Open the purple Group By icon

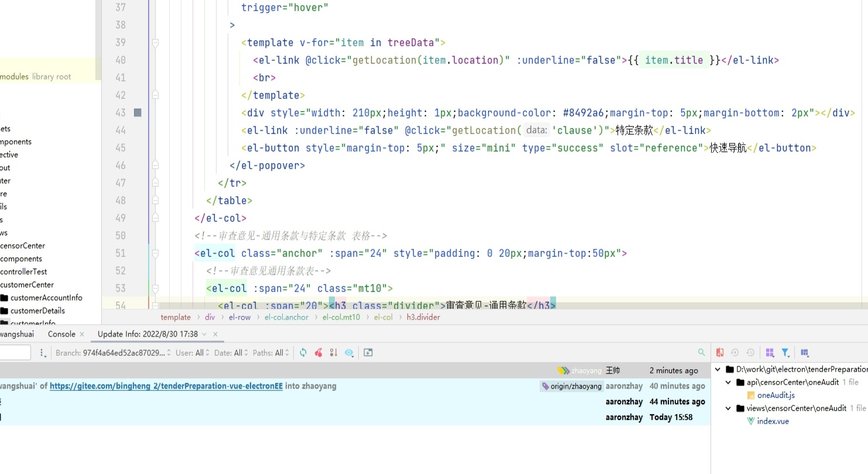click(770, 352)
